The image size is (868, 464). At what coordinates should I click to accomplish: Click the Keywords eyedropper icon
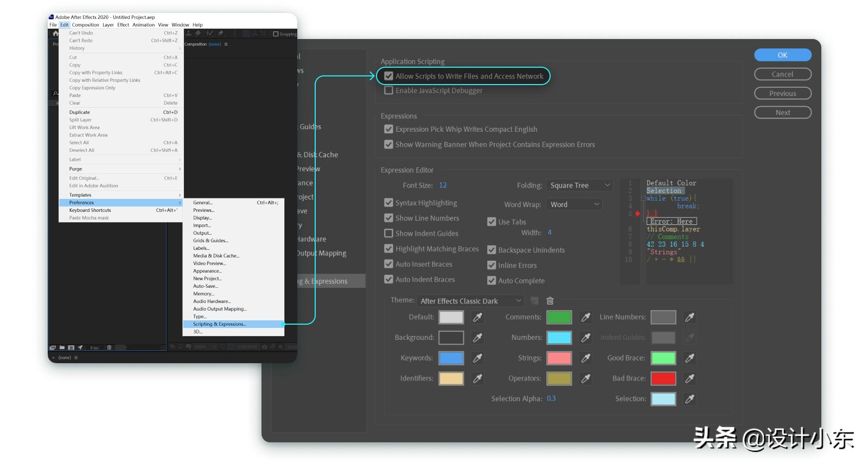tap(477, 358)
